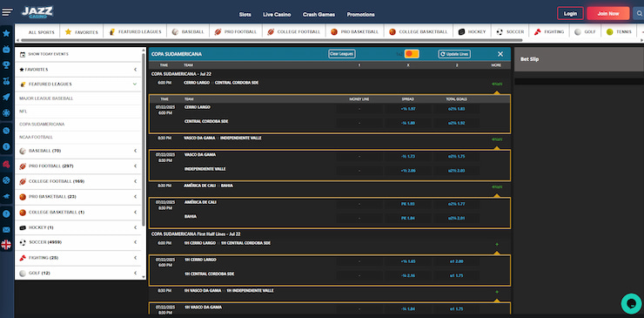Screen dimensions: 644x318
Task: Close the Copa Sudamericana panel with X
Action: click(x=500, y=54)
